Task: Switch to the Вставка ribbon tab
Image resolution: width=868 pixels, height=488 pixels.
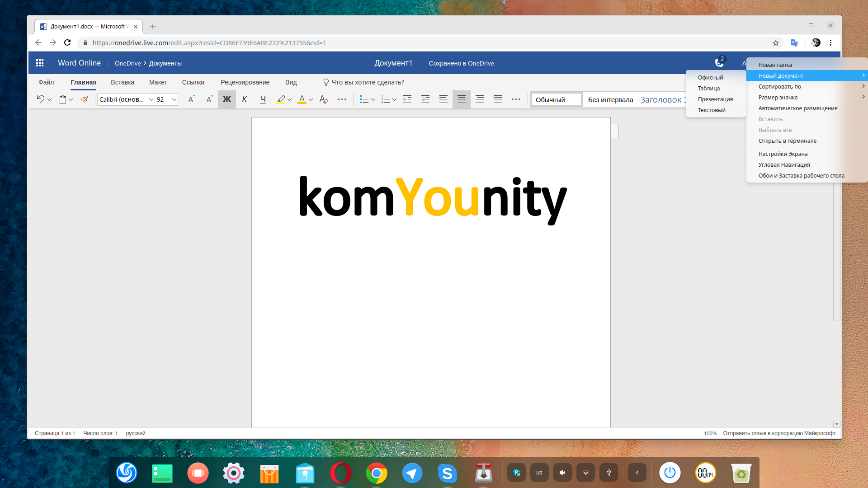Action: click(123, 82)
